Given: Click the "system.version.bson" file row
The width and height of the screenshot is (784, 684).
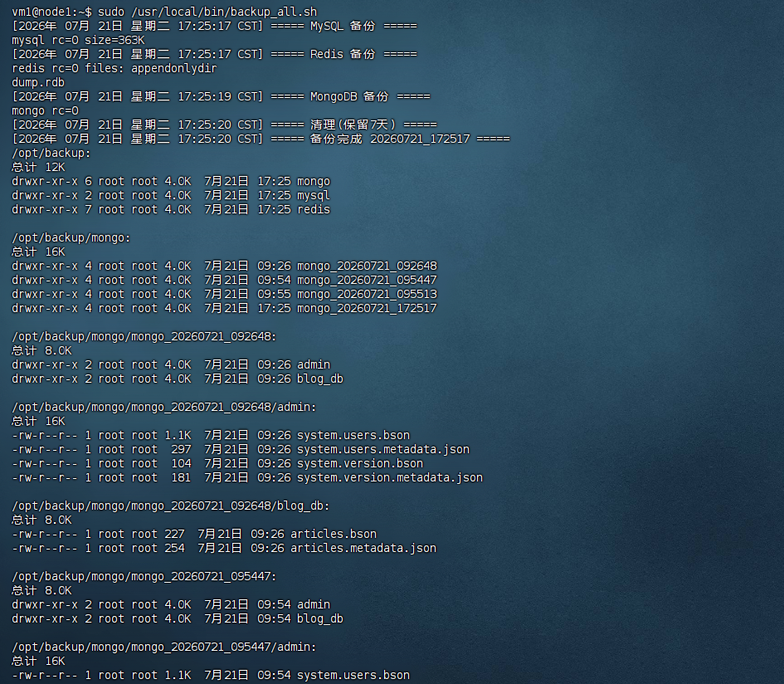Looking at the screenshot, I should (x=217, y=463).
